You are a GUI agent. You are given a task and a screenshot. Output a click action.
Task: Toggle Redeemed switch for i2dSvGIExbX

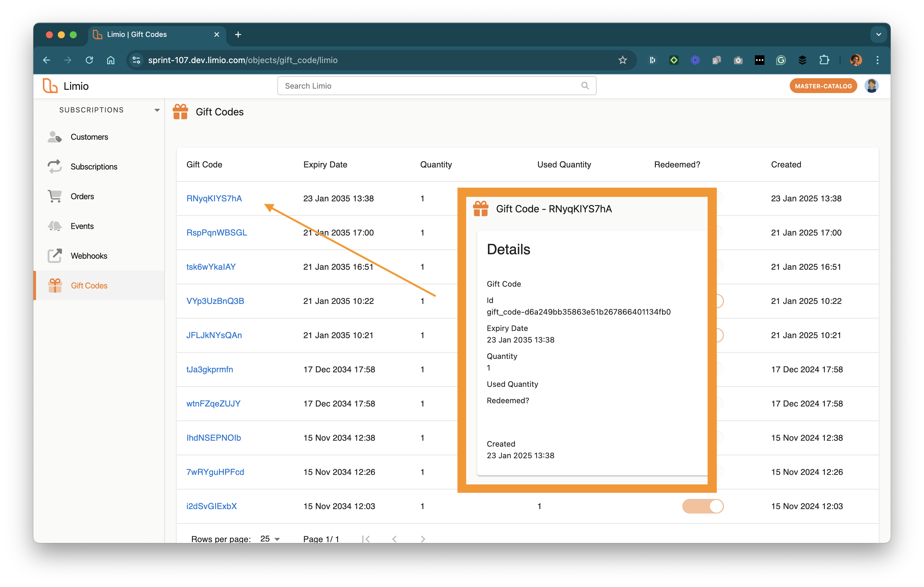click(x=703, y=506)
